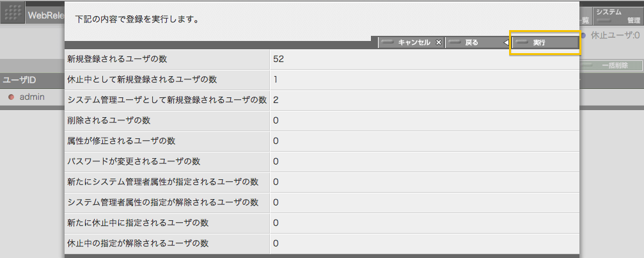This screenshot has width=644, height=258.
Task: Click the 一括削除 button
Action: pyautogui.click(x=611, y=65)
